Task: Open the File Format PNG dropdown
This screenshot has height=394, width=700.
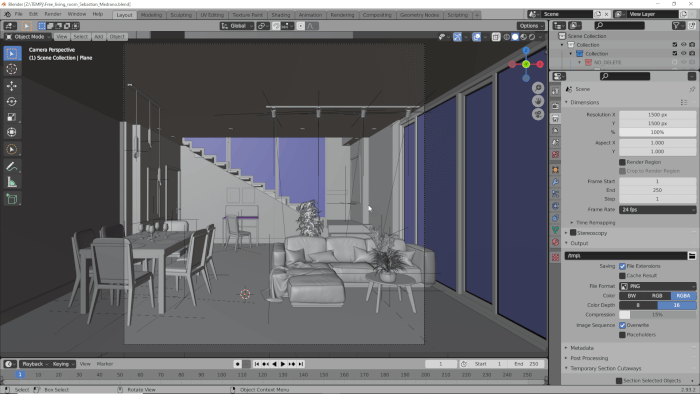Action: point(658,286)
